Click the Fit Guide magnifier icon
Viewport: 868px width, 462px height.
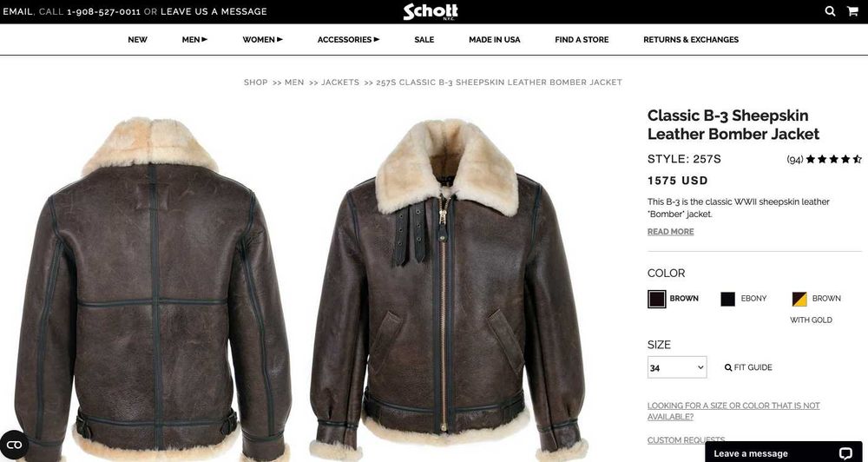point(728,367)
